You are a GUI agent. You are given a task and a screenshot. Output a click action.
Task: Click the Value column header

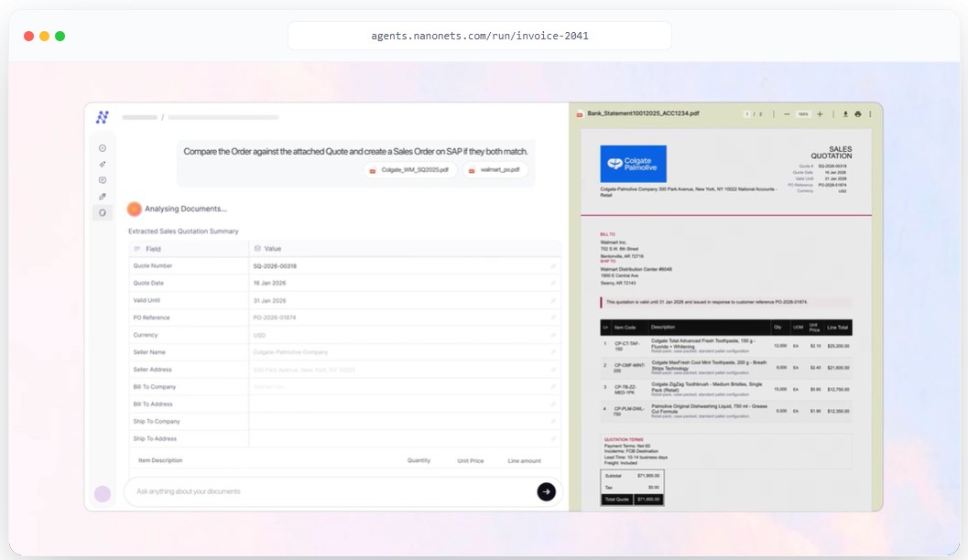point(273,249)
